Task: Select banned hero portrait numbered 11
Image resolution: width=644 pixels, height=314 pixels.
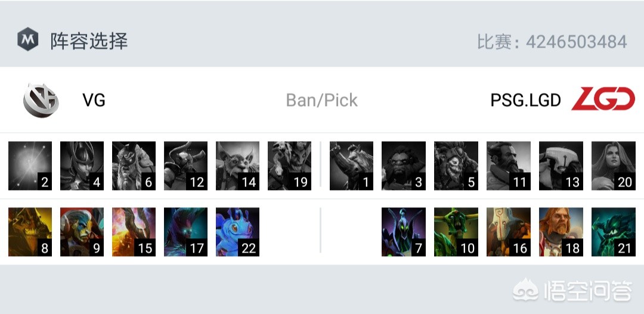Action: click(509, 166)
